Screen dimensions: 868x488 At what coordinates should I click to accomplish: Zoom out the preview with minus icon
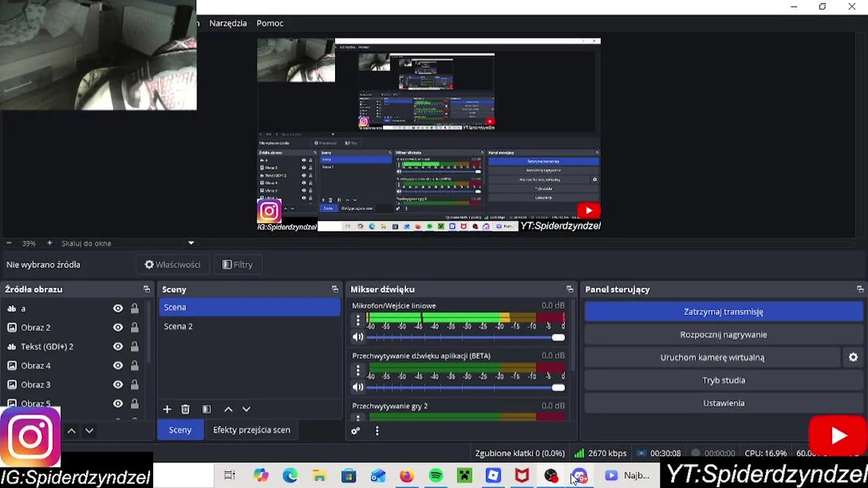point(9,243)
